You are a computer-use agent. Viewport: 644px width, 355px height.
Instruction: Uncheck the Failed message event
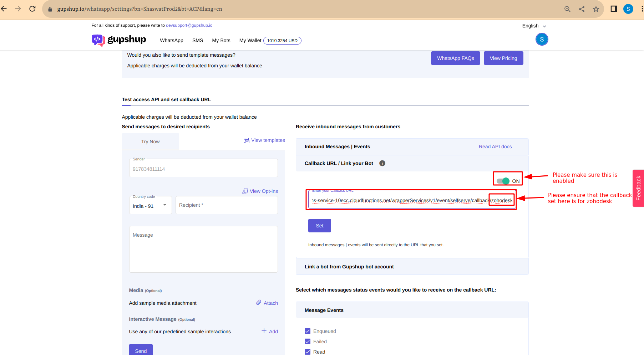tap(308, 341)
